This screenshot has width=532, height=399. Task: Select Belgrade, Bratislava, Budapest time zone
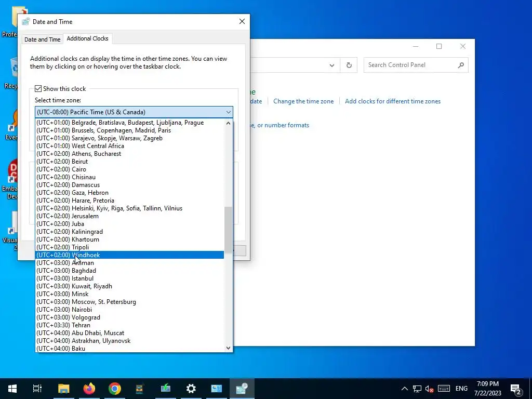point(129,123)
